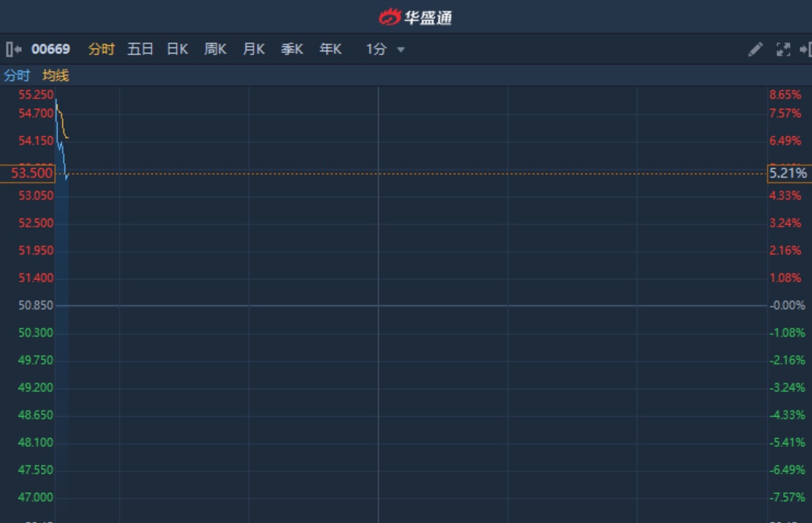Expand the 1分 interval dropdown

(385, 49)
